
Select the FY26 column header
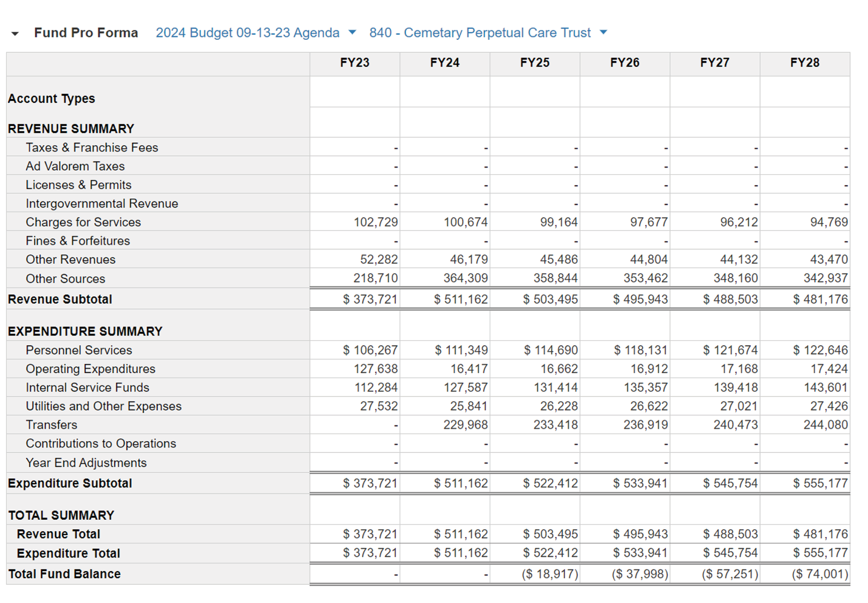[624, 62]
